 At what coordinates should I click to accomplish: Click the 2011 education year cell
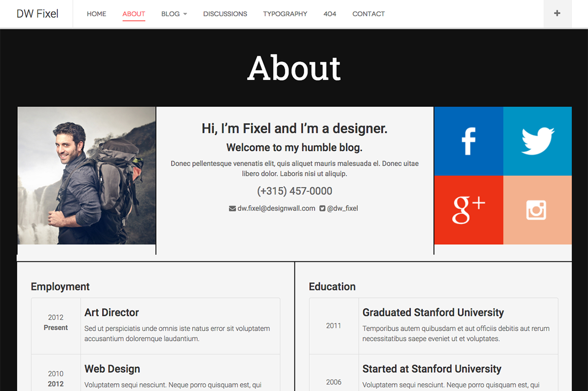[x=334, y=326]
